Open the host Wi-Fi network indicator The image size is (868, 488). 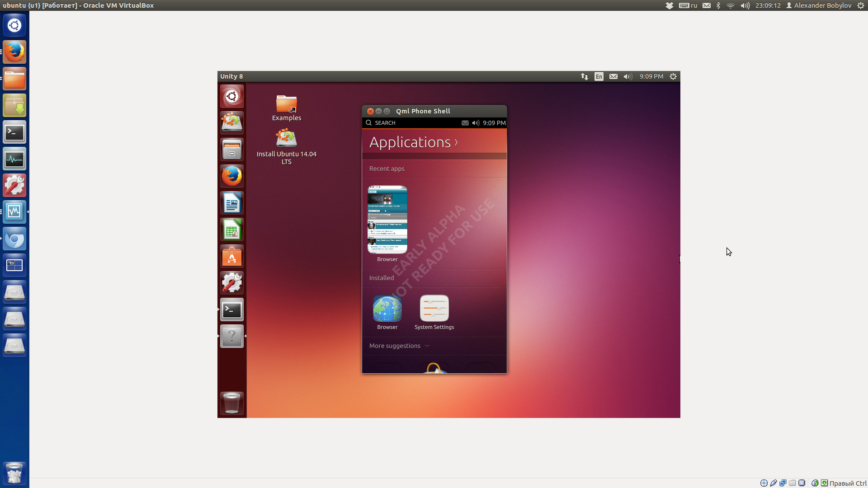(x=731, y=5)
